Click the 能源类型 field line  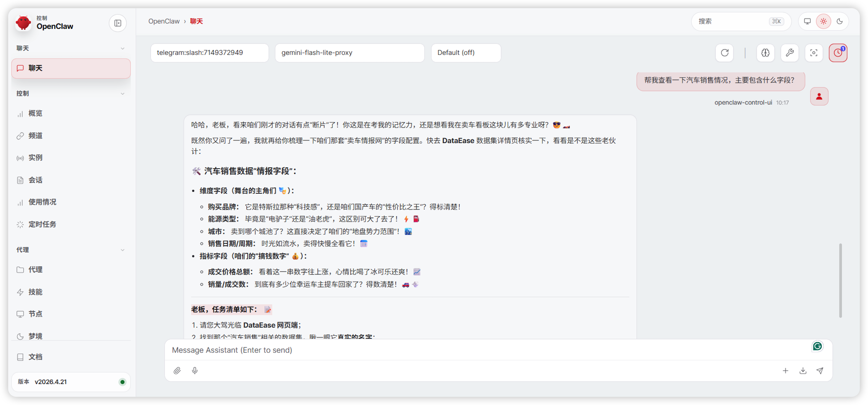313,219
